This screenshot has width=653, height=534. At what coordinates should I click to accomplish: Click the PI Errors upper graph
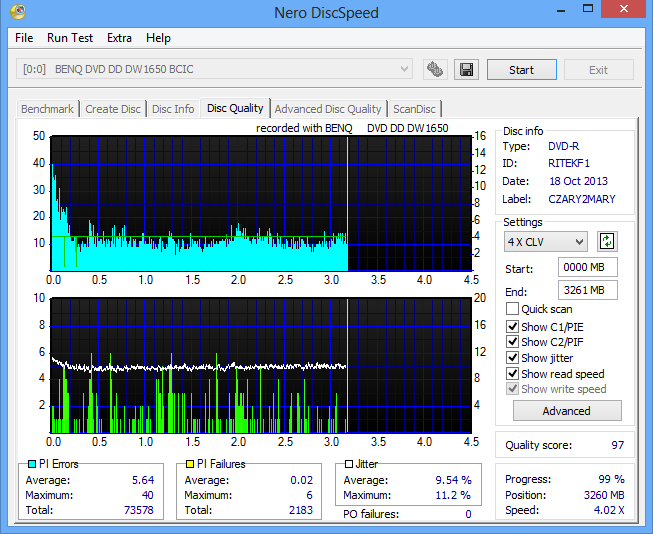pos(261,203)
